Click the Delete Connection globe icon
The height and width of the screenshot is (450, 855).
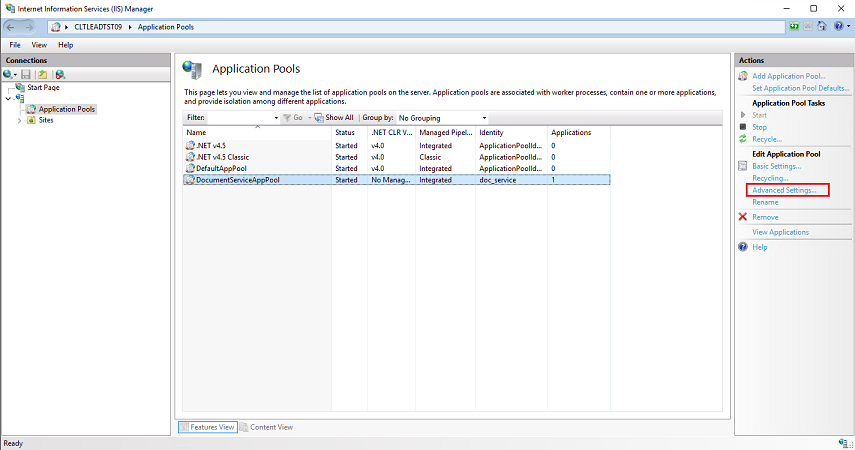point(60,74)
